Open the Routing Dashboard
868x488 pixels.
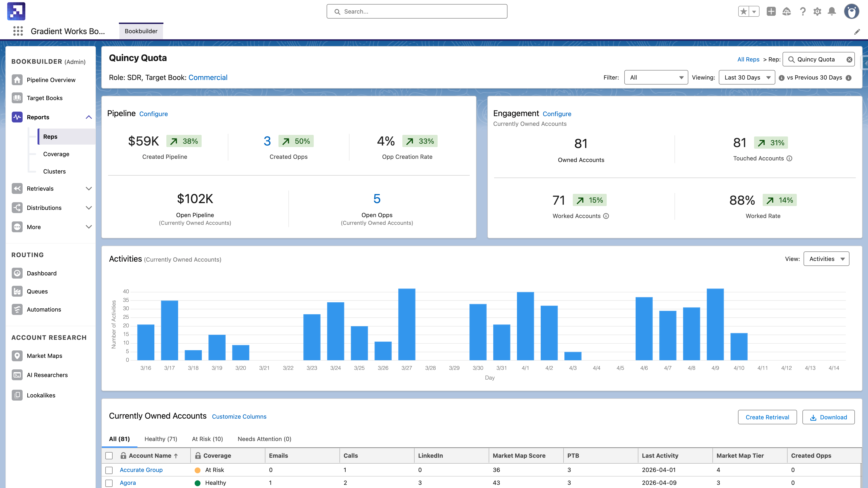(41, 273)
